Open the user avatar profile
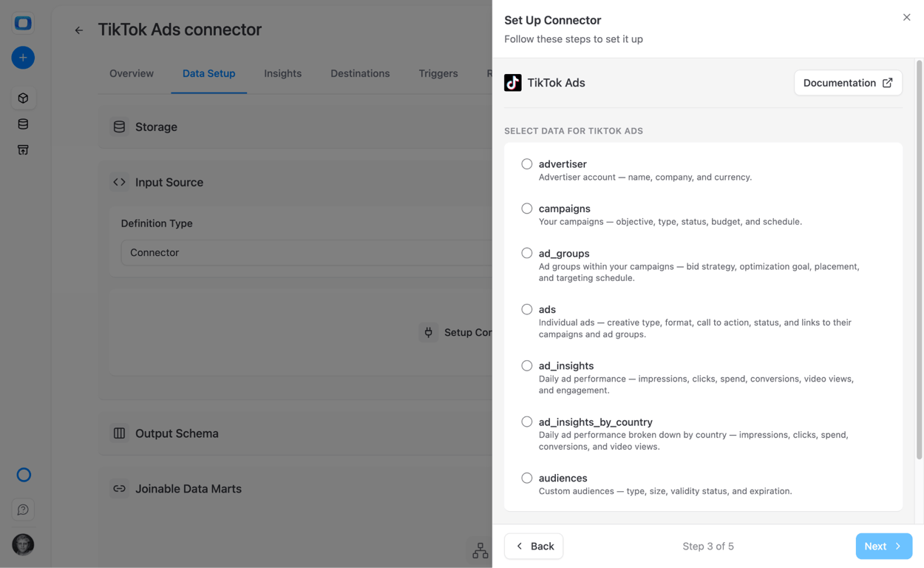 click(23, 544)
